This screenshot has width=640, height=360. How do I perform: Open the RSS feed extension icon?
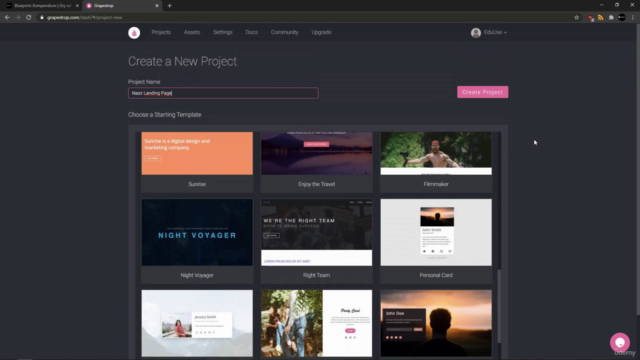coord(600,18)
